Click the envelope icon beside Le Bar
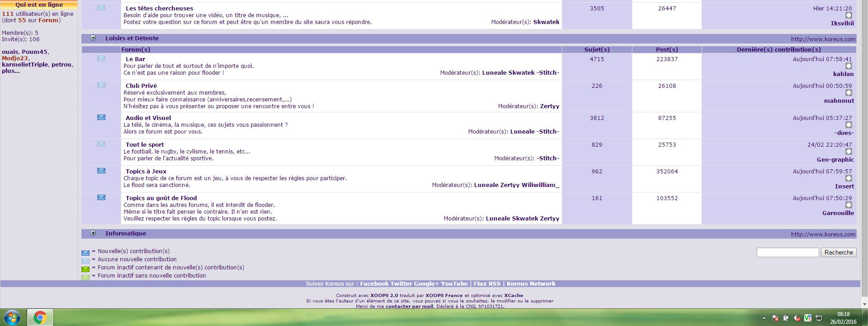The width and height of the screenshot is (868, 326). tap(101, 59)
